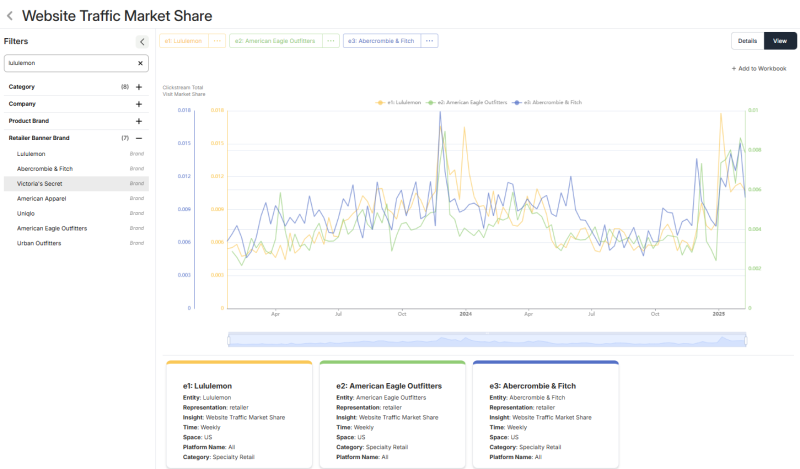Viewport: 800px width, 469px height.
Task: Select Victoria's Secret brand in filter list
Action: click(x=45, y=184)
